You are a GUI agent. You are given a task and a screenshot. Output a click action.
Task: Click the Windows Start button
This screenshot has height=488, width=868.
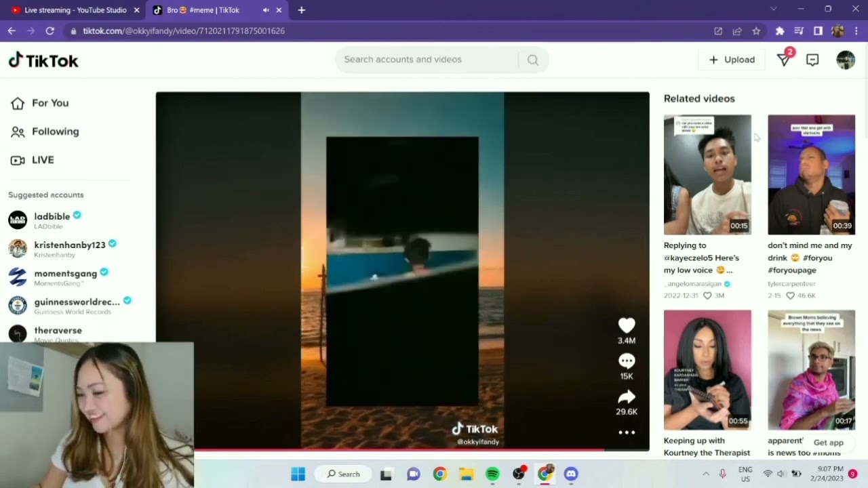[298, 474]
